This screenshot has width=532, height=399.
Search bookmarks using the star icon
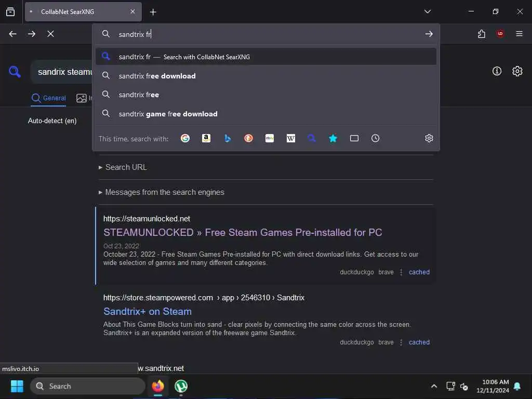pos(333,138)
